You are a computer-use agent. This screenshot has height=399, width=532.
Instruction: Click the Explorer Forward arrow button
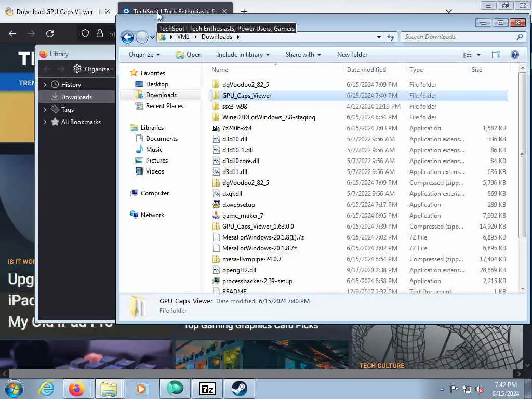point(142,37)
